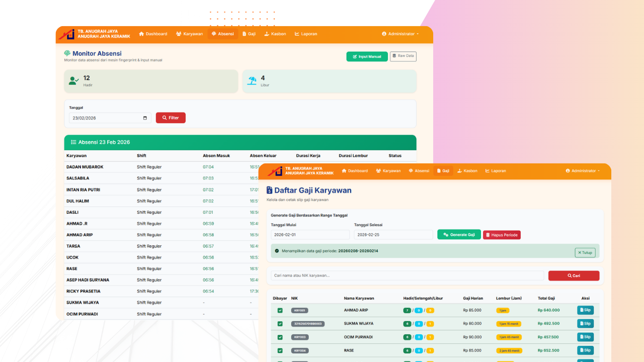Click the red Filter button

coord(171,118)
